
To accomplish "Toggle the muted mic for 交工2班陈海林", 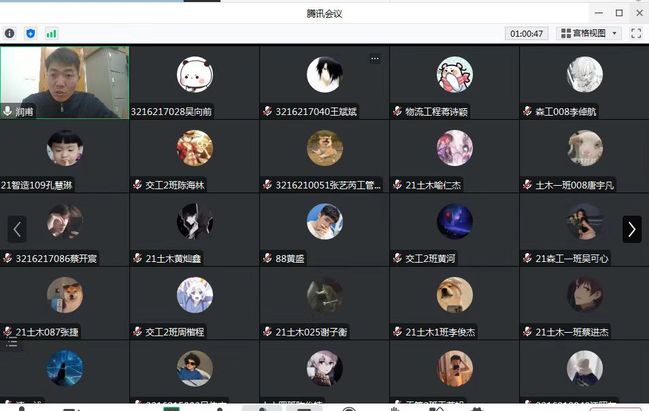I will tap(137, 185).
